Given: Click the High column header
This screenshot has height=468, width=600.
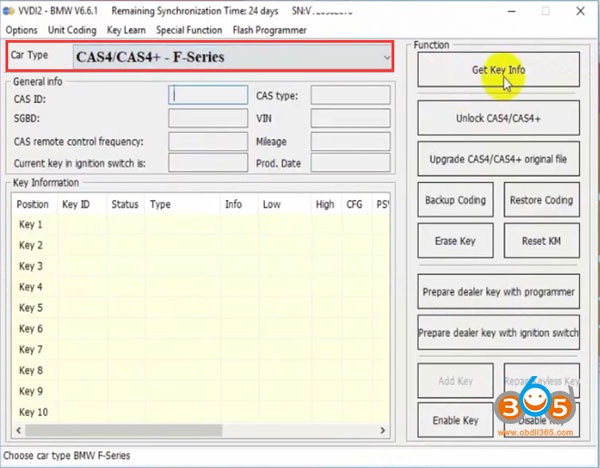Looking at the screenshot, I should [325, 204].
